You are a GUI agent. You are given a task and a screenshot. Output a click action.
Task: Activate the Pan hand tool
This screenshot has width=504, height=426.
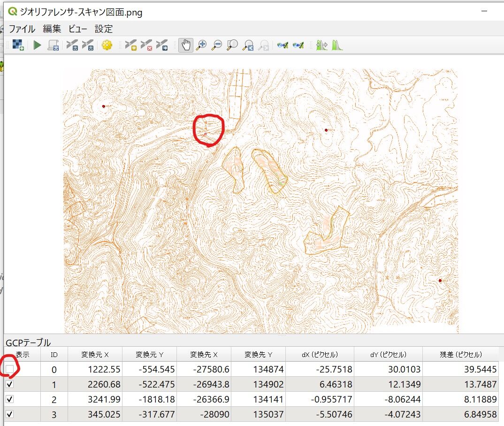tap(186, 45)
